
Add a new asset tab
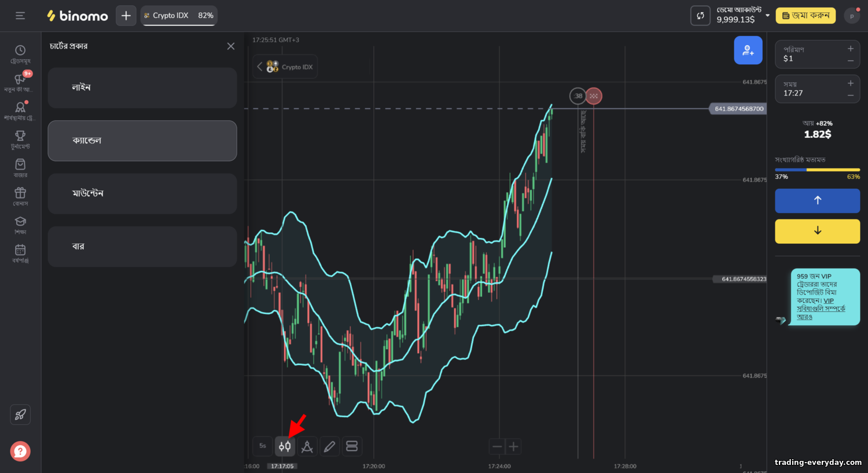pyautogui.click(x=126, y=16)
